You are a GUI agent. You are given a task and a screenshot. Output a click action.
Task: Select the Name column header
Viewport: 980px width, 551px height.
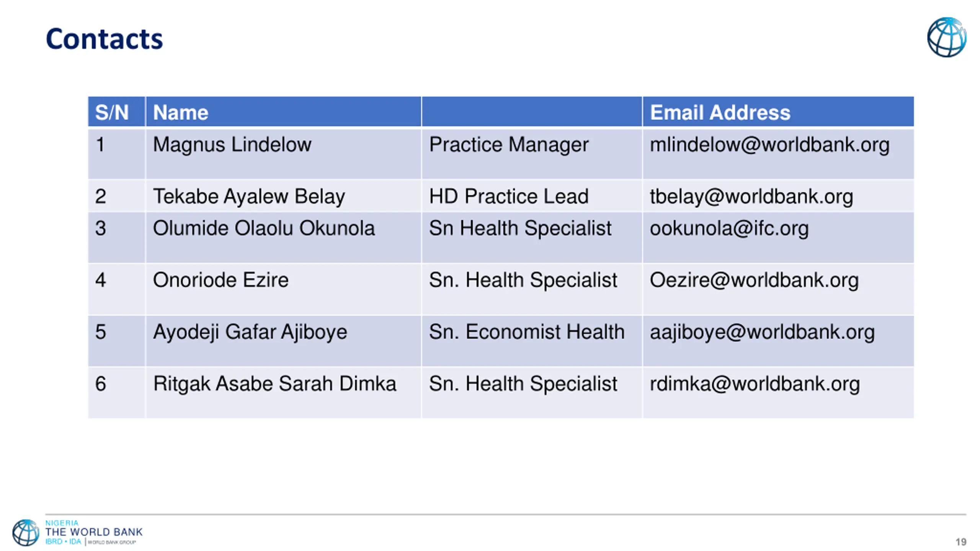pos(180,112)
